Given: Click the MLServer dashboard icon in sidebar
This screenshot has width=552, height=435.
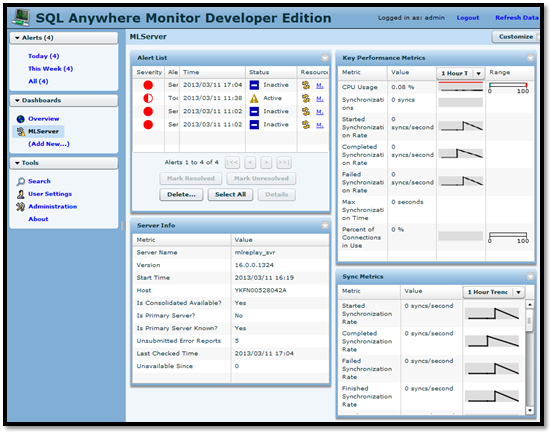Looking at the screenshot, I should 21,132.
